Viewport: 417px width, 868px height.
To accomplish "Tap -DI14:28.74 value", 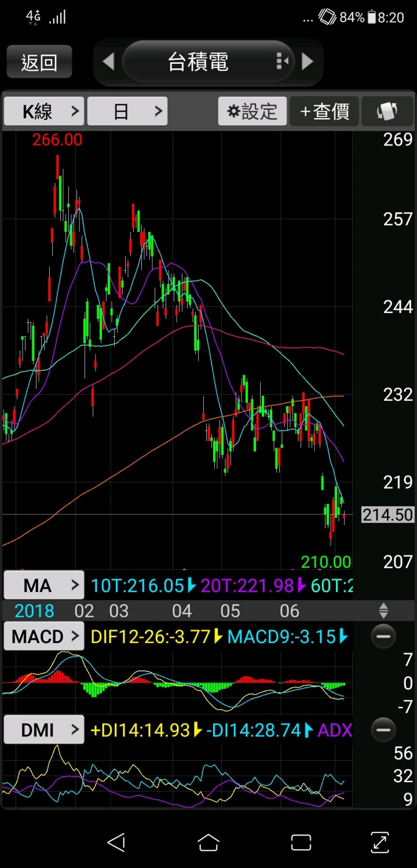I will pos(254,730).
